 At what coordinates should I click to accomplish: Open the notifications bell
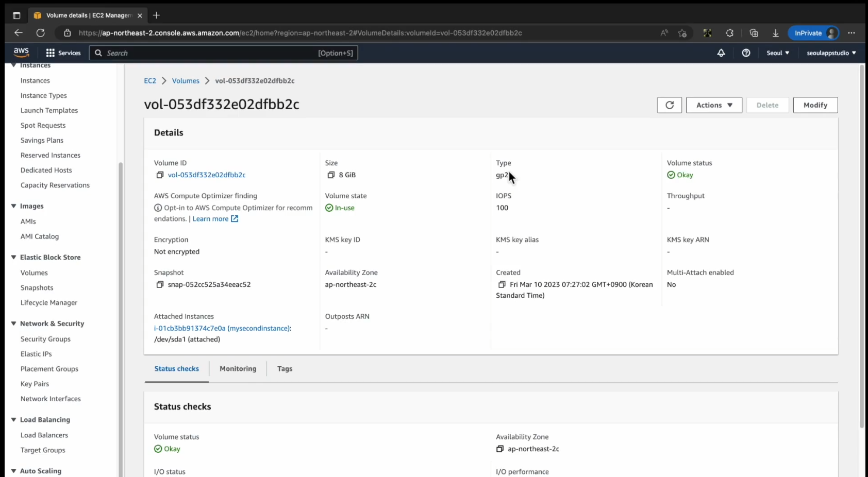click(x=721, y=53)
